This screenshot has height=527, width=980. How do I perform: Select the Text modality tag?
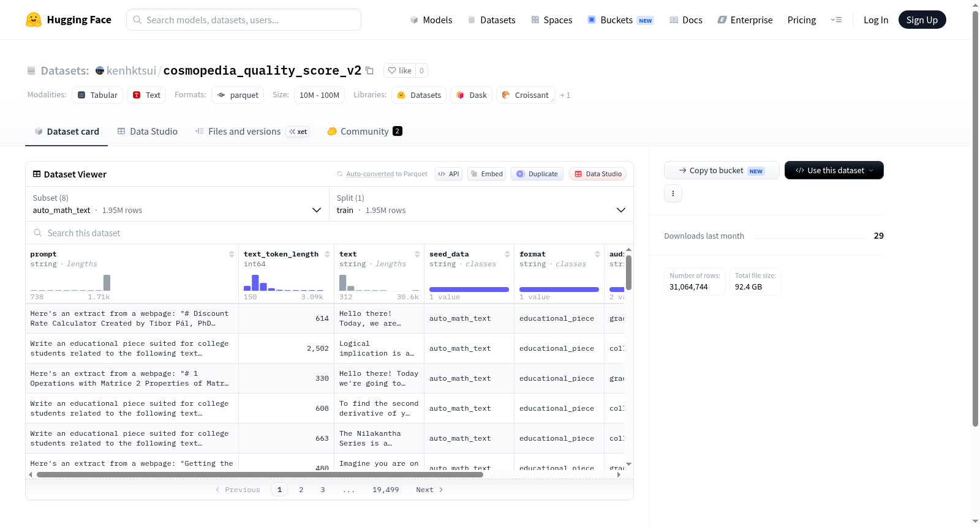coord(146,95)
